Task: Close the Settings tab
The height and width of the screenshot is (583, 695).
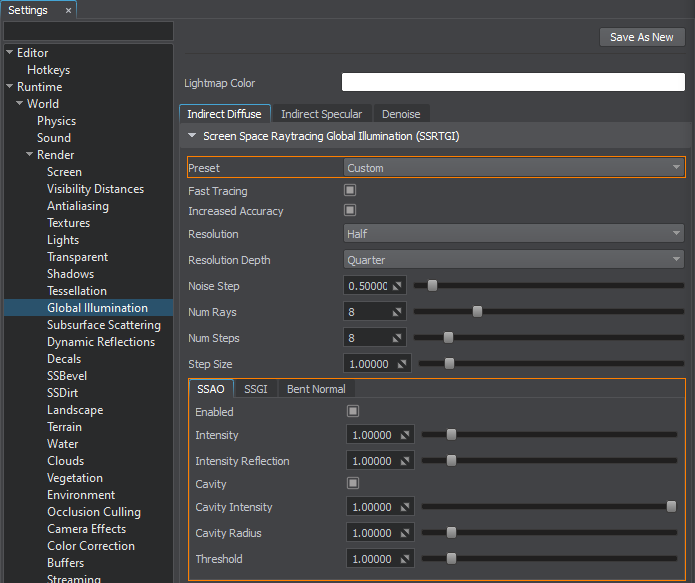Action: (68, 10)
